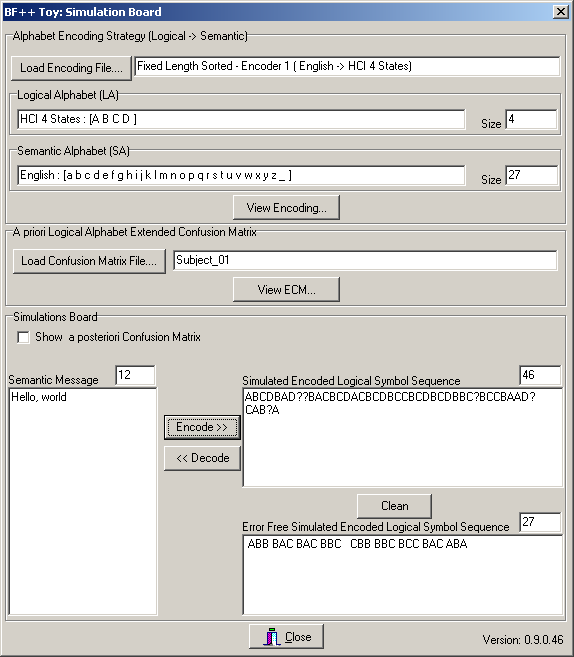The height and width of the screenshot is (657, 574).
Task: Click Load Confusion Matrix File button
Action: 89,261
